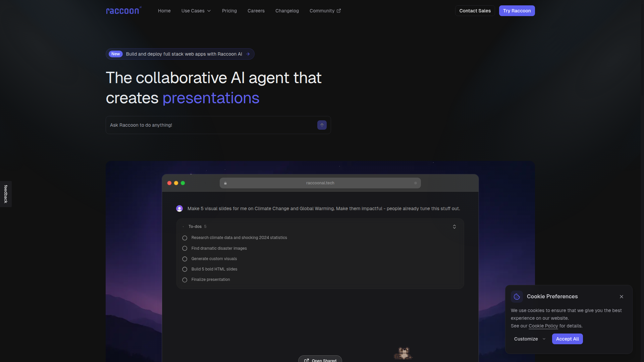Click the external-link icon next to Community
This screenshot has width=644, height=362.
339,10
